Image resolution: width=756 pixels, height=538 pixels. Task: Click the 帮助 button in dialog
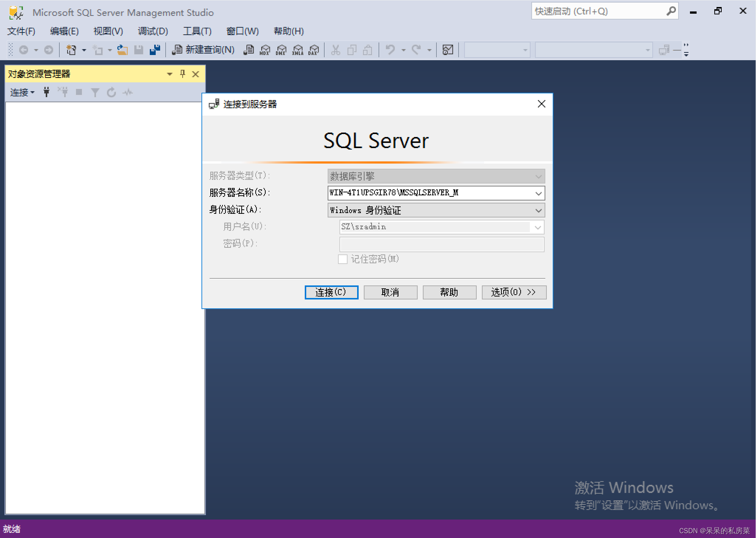coord(449,292)
